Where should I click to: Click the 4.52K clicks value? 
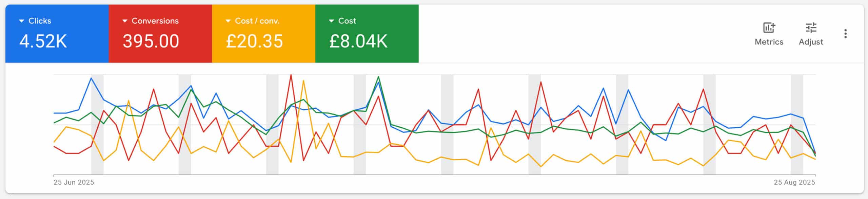(43, 41)
